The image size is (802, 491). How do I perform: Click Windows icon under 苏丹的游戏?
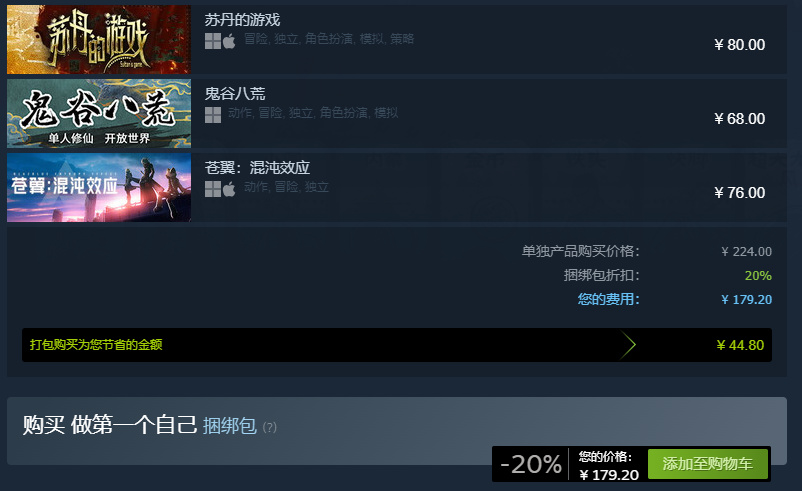213,41
